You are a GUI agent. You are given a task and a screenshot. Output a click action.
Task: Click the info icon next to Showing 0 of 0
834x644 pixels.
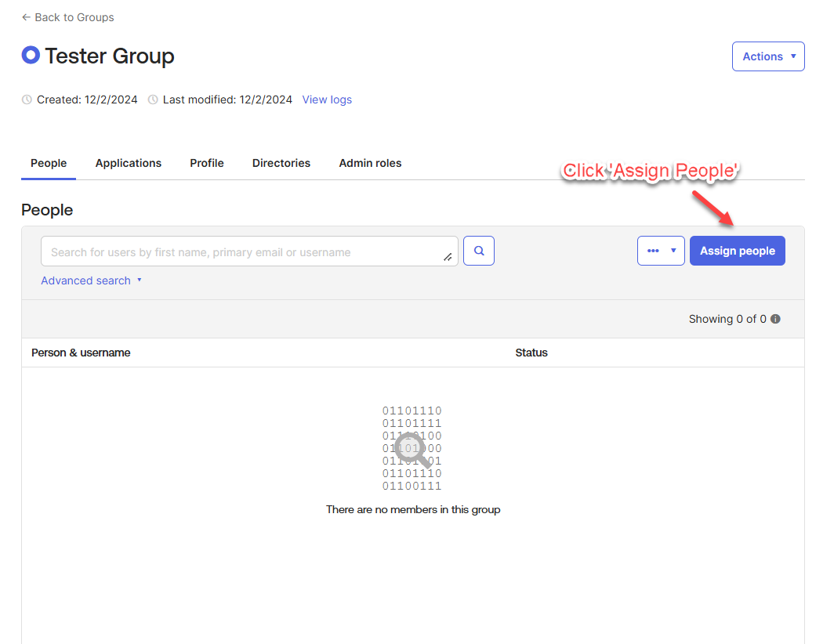pyautogui.click(x=775, y=319)
